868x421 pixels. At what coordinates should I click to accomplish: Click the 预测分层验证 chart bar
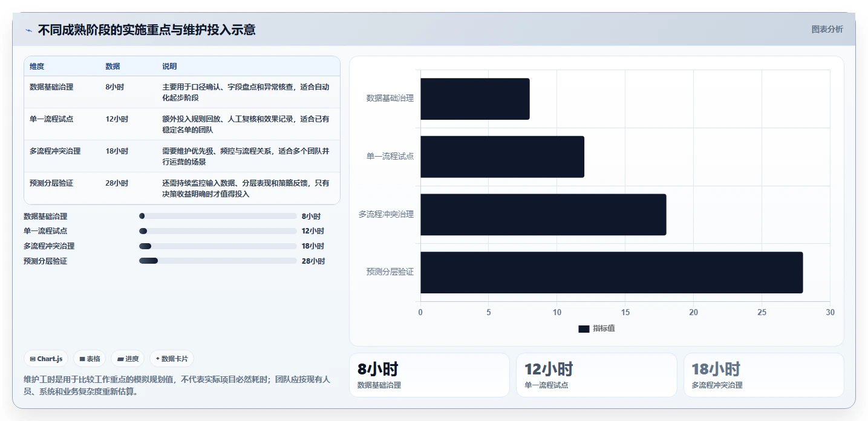[612, 272]
